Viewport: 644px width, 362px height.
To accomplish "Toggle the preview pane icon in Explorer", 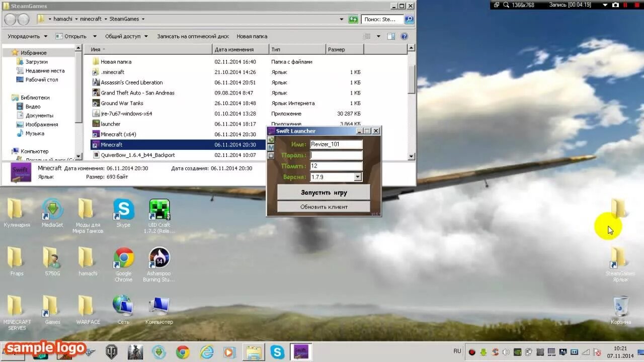I will coord(391,36).
